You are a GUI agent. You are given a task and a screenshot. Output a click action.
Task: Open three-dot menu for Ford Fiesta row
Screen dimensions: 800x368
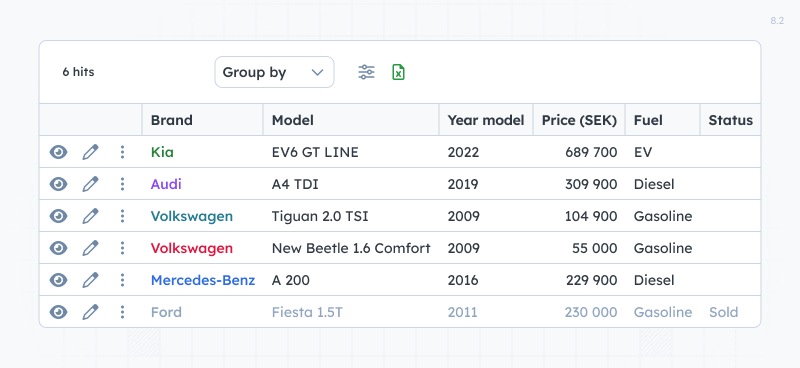click(x=122, y=312)
